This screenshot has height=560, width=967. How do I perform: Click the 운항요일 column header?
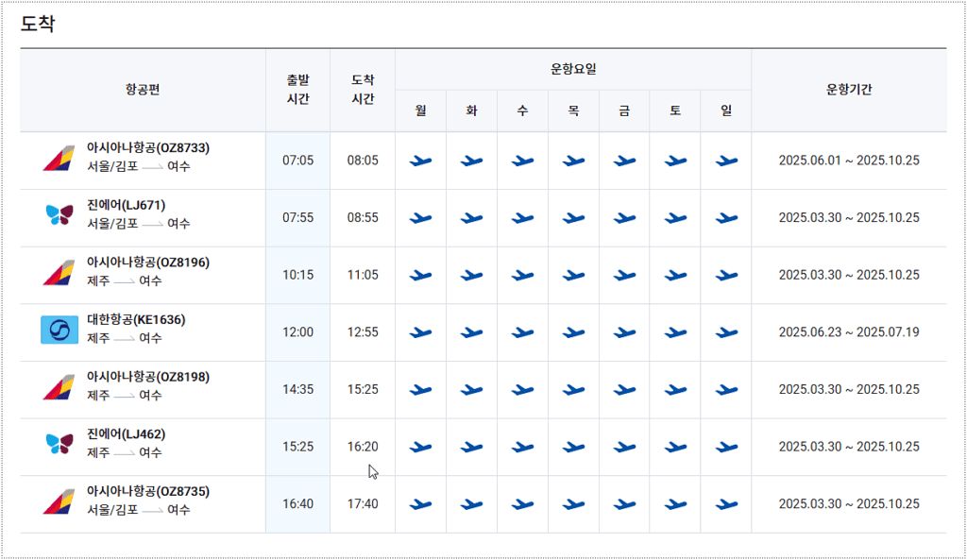tap(573, 69)
